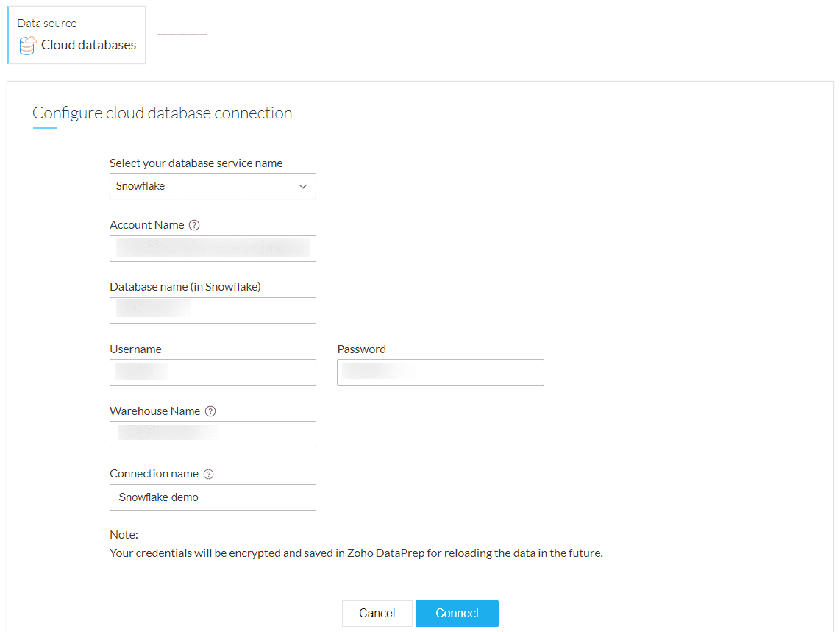Focus the Account Name input field

(213, 249)
